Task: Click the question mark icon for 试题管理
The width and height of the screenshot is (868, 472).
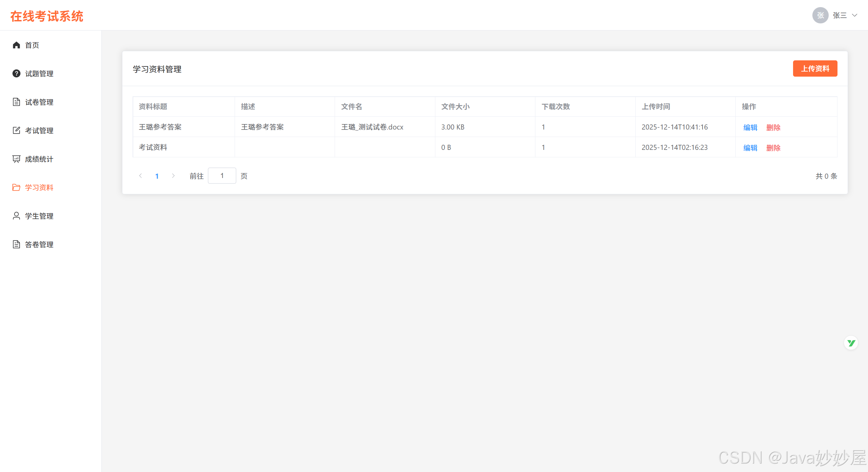Action: click(16, 74)
